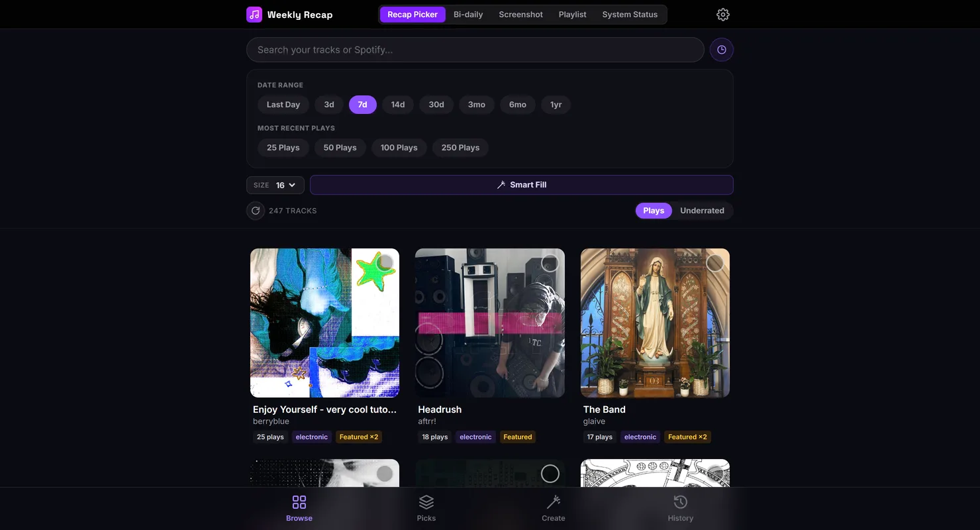The image size is (980, 530).
Task: Click the Smart Fill button
Action: pyautogui.click(x=522, y=185)
